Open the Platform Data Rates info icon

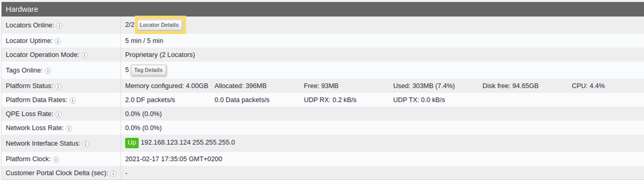click(x=73, y=101)
